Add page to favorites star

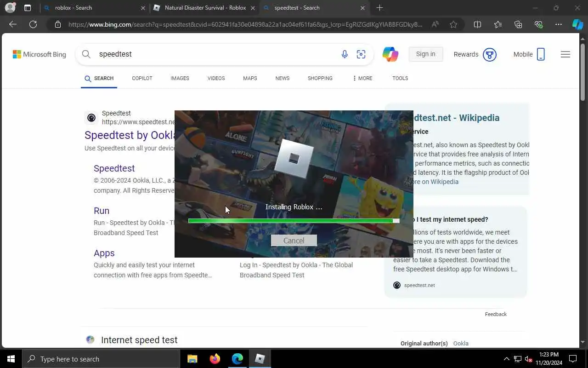453,24
